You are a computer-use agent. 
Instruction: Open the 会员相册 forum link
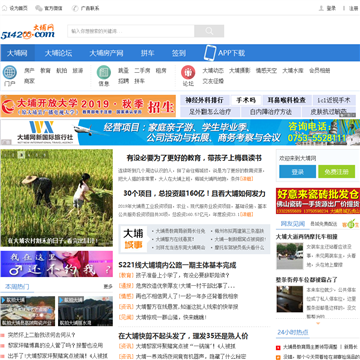tap(320, 71)
